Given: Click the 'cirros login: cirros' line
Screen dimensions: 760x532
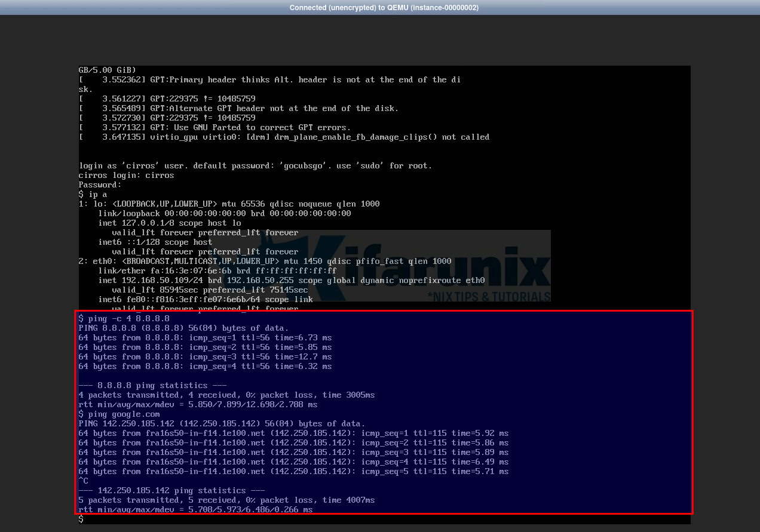Looking at the screenshot, I should (126, 176).
